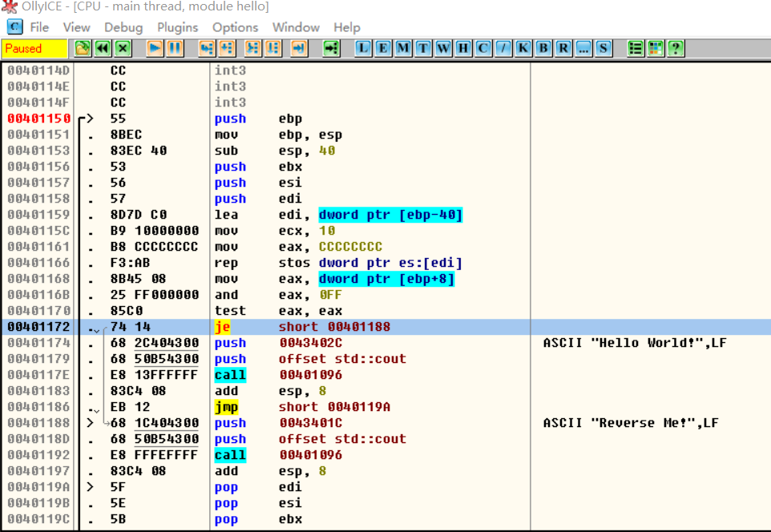Restart the program with rewind icon
This screenshot has width=771, height=532.
pos(103,48)
